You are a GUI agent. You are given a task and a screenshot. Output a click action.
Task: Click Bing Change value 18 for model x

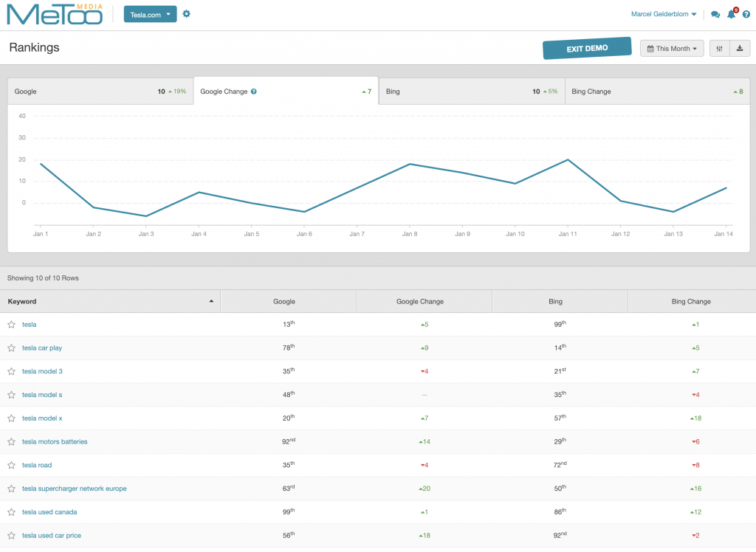[695, 418]
